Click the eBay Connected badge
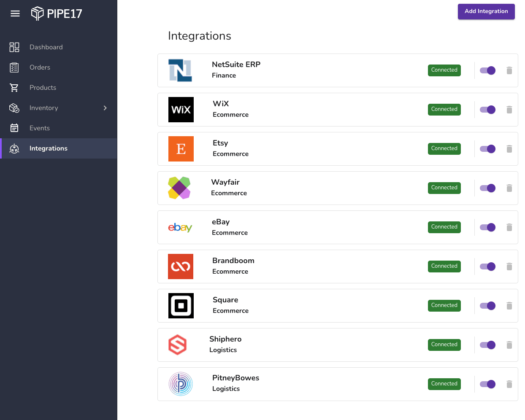 (x=444, y=227)
